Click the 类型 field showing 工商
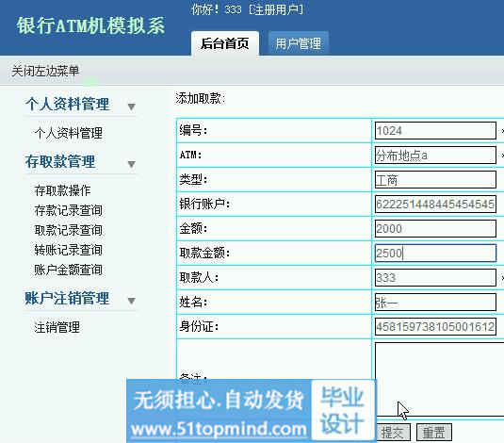 [x=435, y=180]
